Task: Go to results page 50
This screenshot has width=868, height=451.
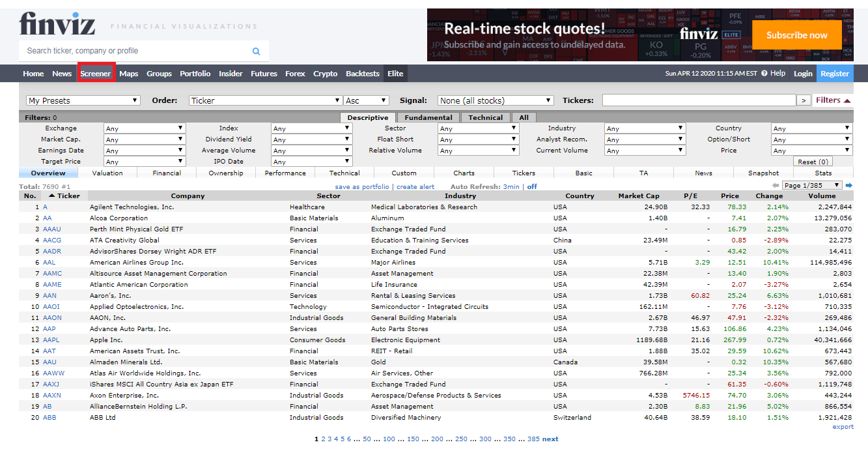Action: (x=367, y=439)
